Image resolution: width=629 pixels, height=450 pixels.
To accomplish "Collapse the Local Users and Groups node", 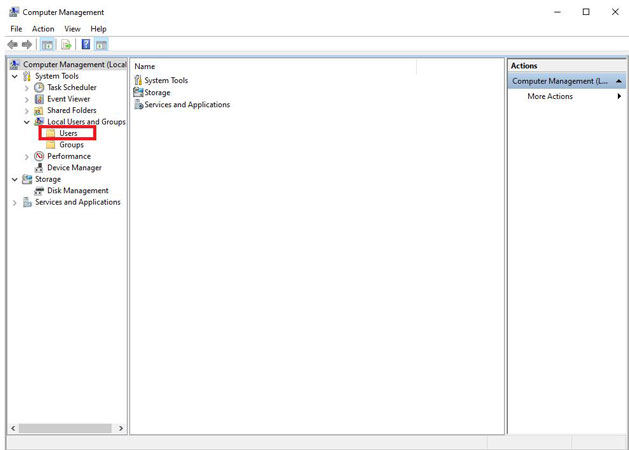I will (x=26, y=122).
